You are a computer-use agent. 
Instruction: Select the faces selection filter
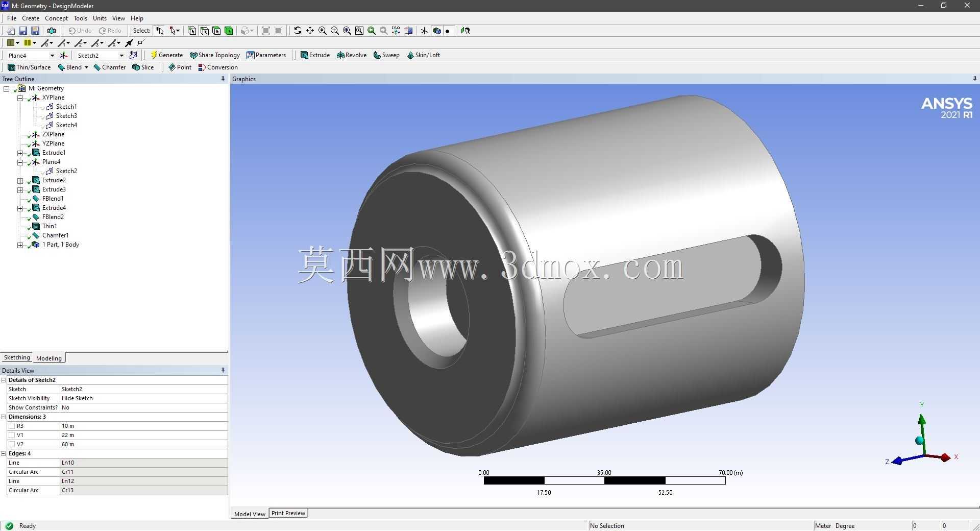point(216,31)
